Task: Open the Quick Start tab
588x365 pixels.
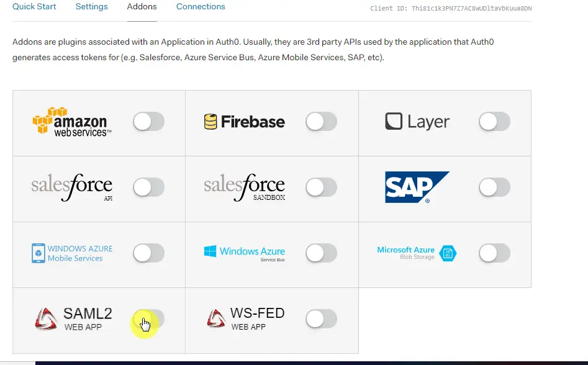Action: click(x=34, y=7)
